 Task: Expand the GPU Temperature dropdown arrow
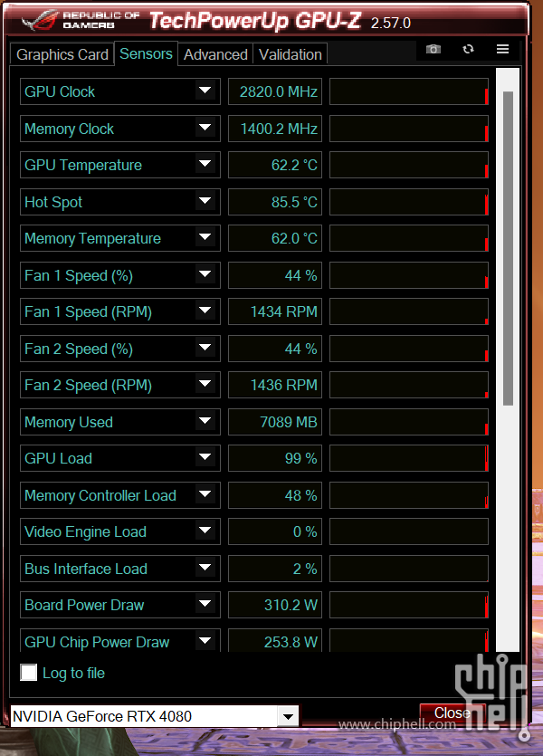(x=205, y=164)
